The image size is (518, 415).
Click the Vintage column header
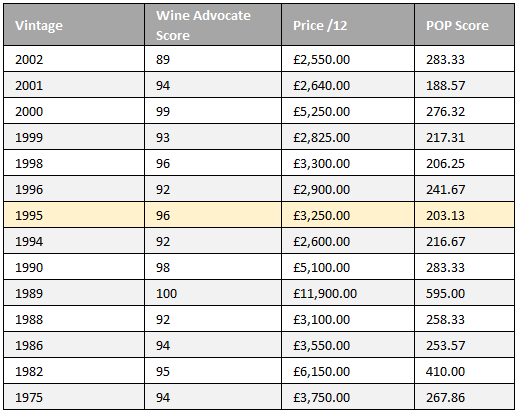[74, 25]
